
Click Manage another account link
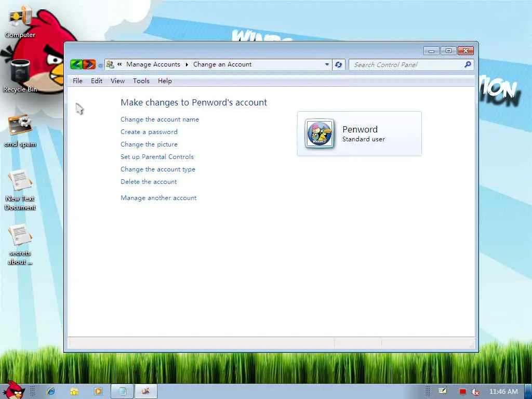(x=158, y=198)
